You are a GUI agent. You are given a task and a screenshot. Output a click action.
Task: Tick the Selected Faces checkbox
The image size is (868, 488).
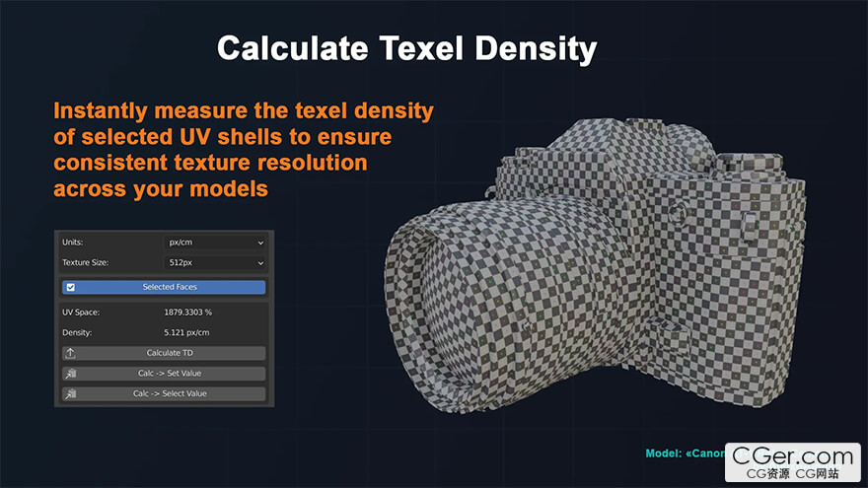[x=70, y=287]
